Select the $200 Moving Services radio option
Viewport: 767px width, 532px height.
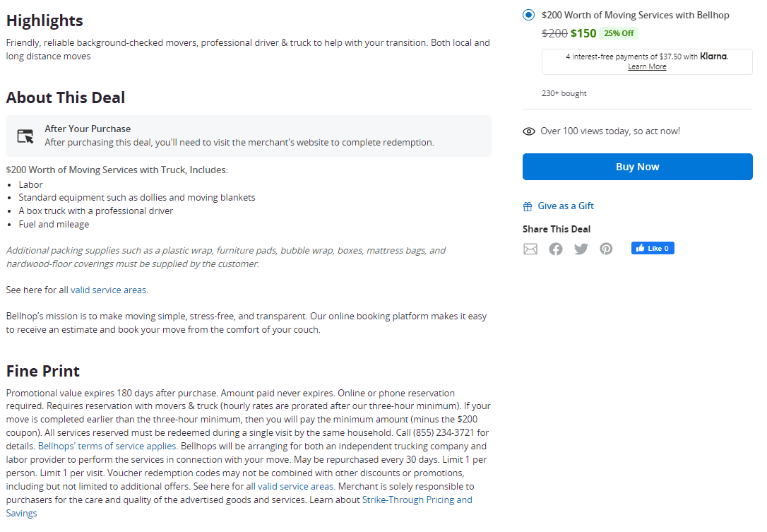click(528, 15)
